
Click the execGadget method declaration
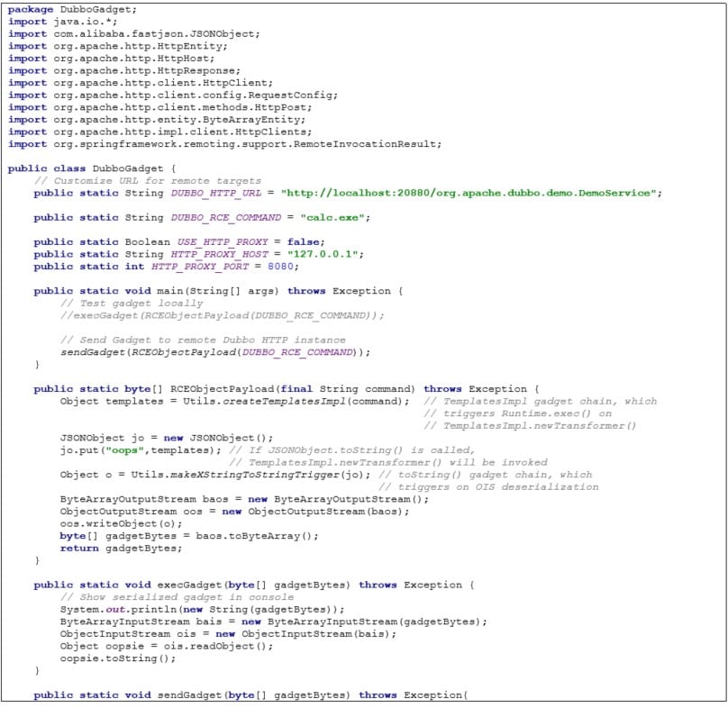coord(253,585)
